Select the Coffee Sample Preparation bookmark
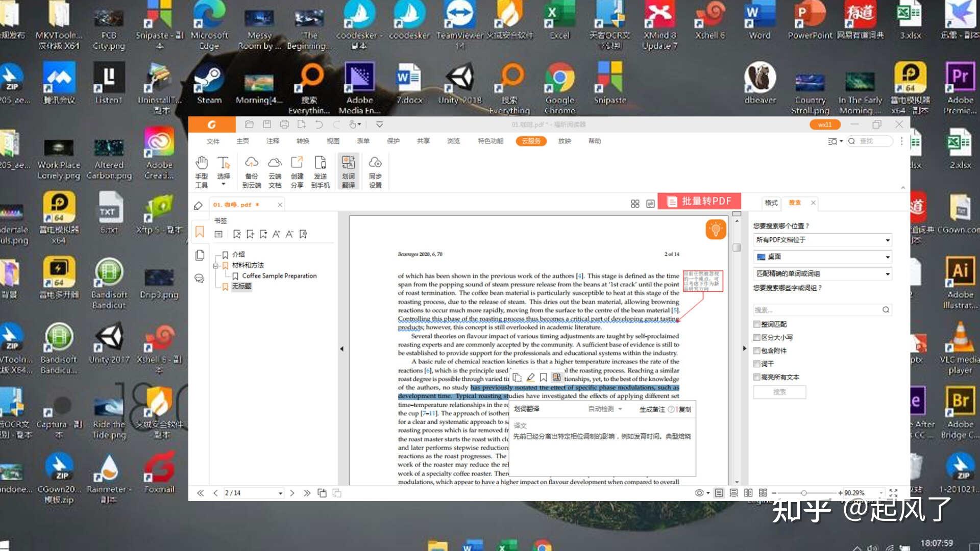The width and height of the screenshot is (980, 551). tap(279, 276)
